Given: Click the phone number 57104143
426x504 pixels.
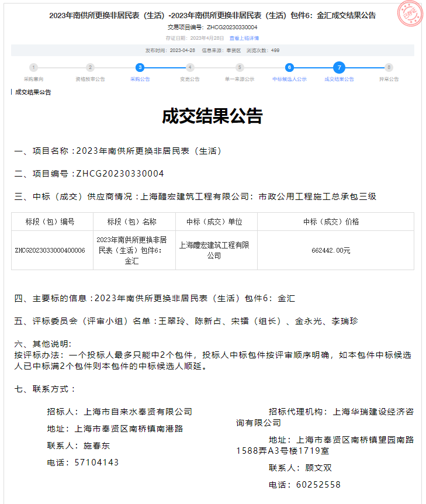Looking at the screenshot, I should [96, 462].
